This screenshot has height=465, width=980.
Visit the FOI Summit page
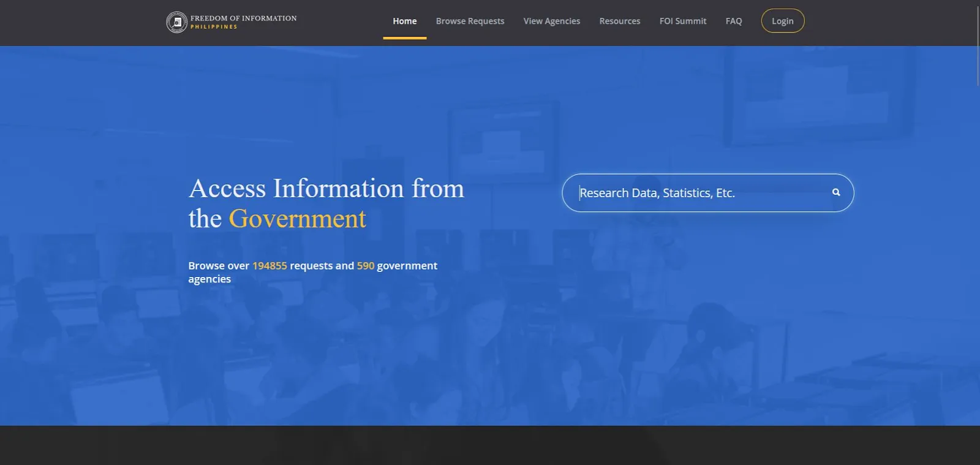(x=682, y=21)
